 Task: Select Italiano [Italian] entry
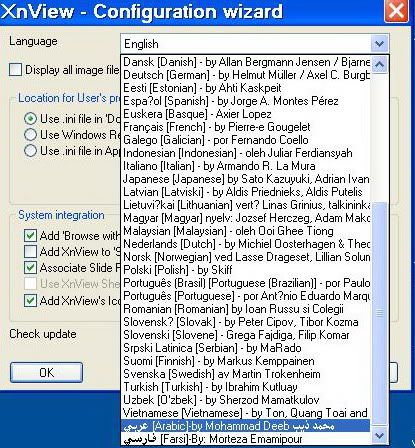[x=246, y=166]
